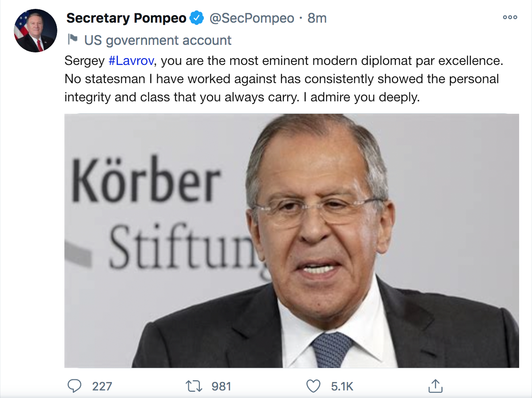
Task: Click the government account flag icon
Action: (72, 40)
